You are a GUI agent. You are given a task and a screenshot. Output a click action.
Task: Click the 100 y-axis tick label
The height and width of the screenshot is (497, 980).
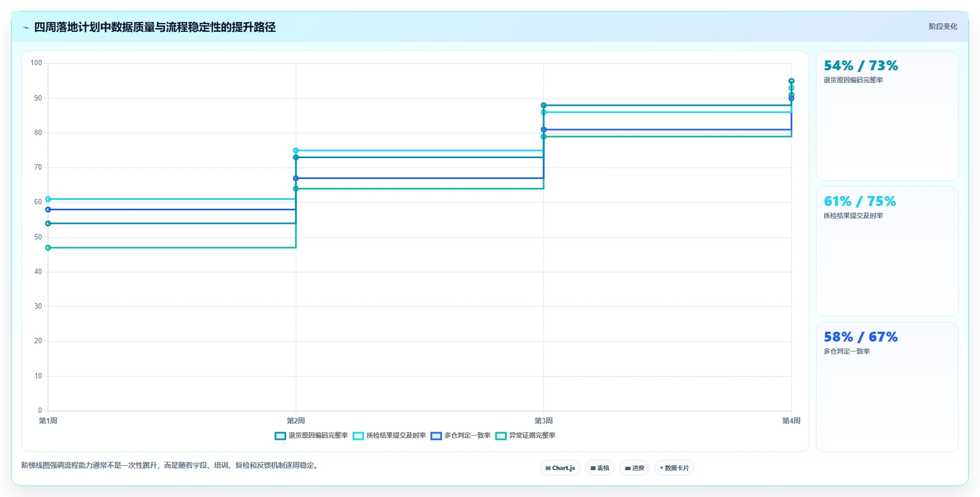pos(36,63)
